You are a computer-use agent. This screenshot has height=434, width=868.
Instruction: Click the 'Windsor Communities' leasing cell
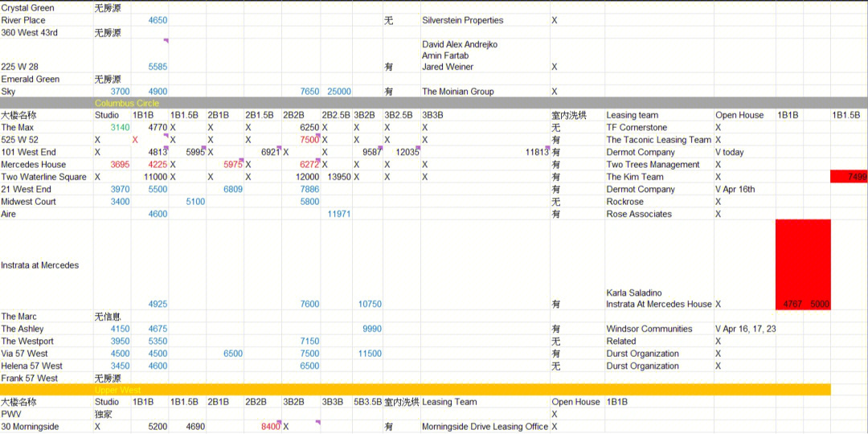(649, 329)
